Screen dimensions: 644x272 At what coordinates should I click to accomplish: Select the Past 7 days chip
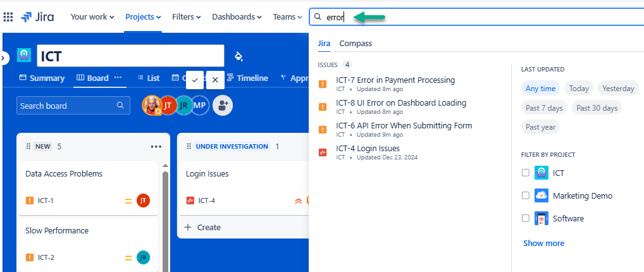544,108
